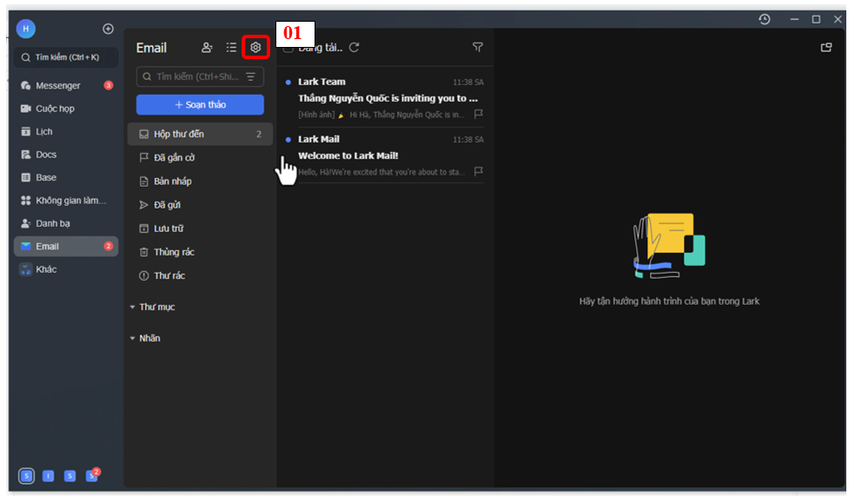The height and width of the screenshot is (504, 855).
Task: Open search filter options icon in email search
Action: (251, 77)
